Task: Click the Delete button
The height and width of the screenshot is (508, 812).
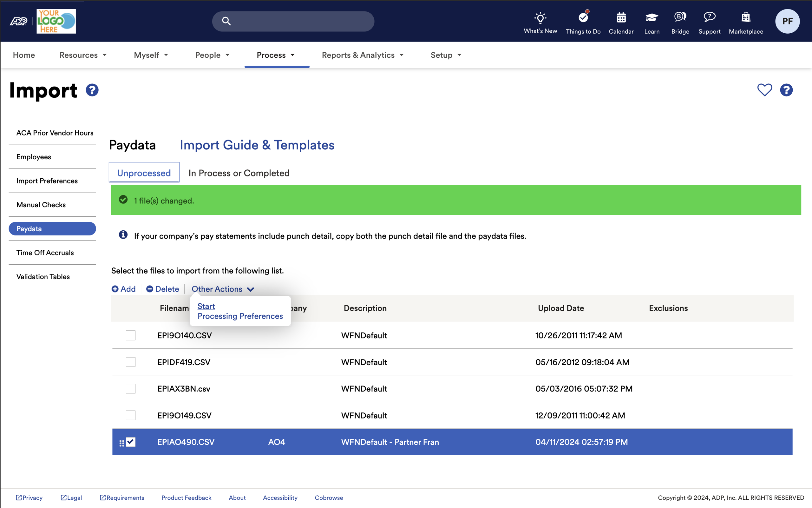Action: coord(162,289)
